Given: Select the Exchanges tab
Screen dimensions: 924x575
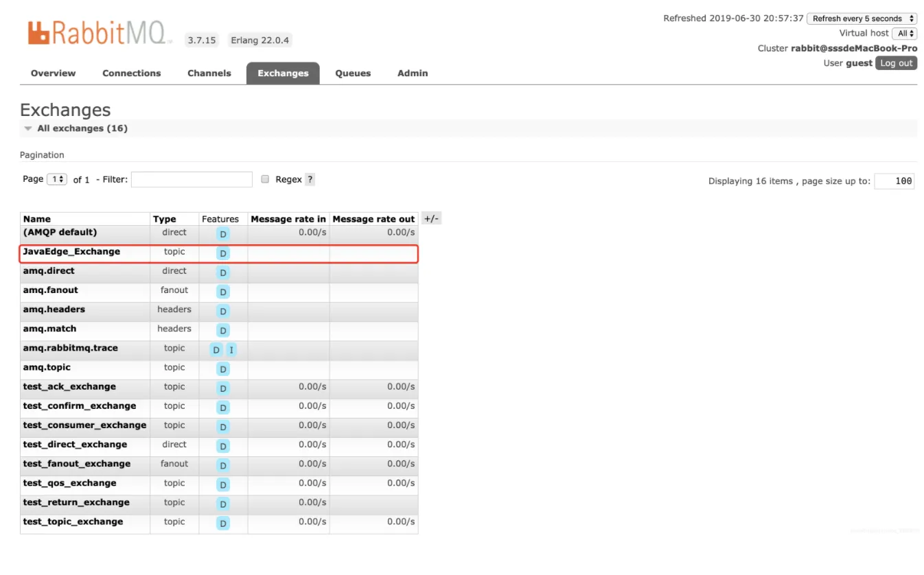Looking at the screenshot, I should tap(283, 73).
